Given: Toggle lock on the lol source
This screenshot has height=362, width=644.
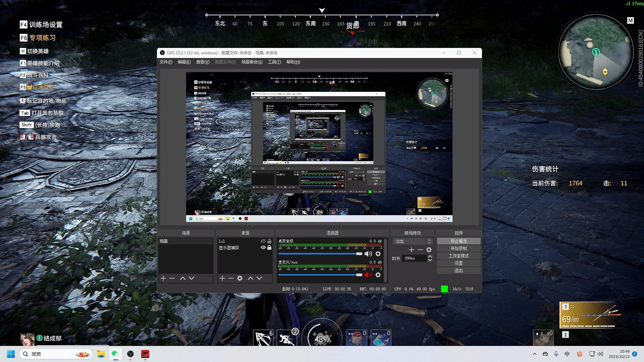Looking at the screenshot, I should 269,241.
